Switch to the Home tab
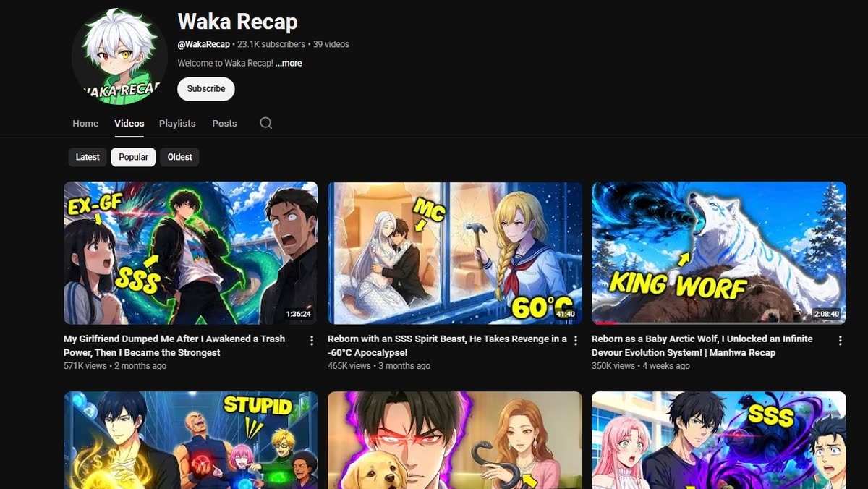 click(85, 124)
